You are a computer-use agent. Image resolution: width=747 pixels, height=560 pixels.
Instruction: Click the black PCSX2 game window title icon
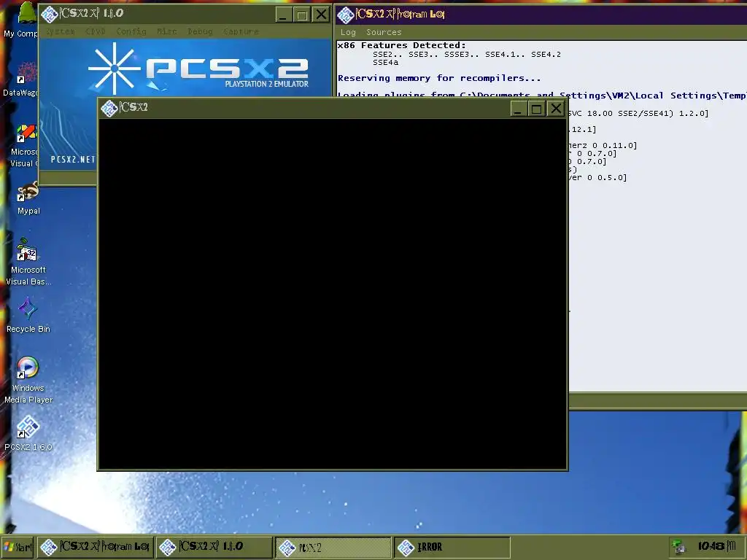pos(109,108)
